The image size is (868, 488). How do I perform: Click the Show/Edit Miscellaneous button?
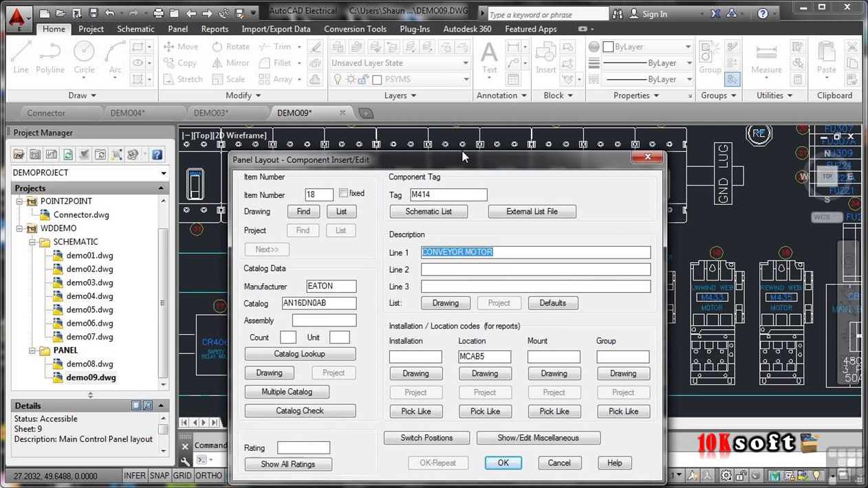[x=538, y=438]
